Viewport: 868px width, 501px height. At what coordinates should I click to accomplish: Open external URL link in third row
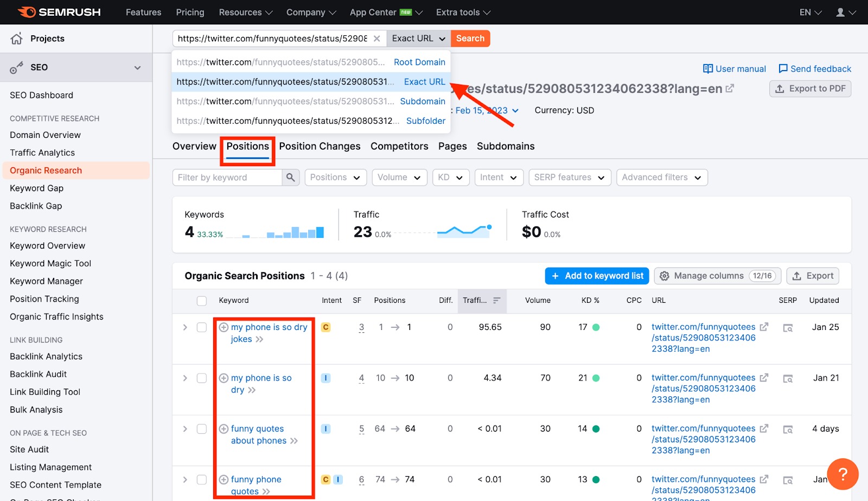point(764,428)
